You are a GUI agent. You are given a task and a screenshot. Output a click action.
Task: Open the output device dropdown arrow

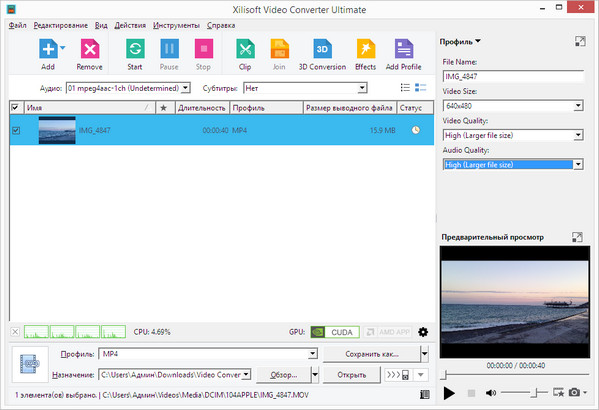click(x=421, y=375)
